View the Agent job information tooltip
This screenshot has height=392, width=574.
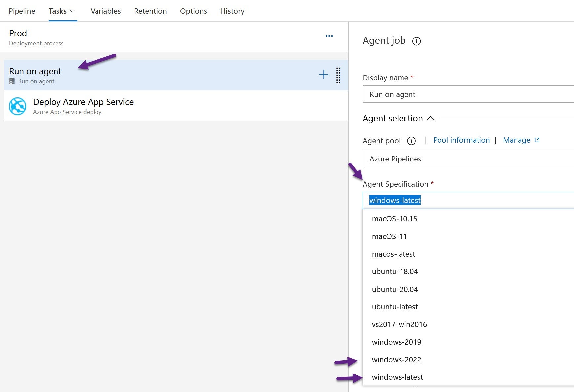417,41
